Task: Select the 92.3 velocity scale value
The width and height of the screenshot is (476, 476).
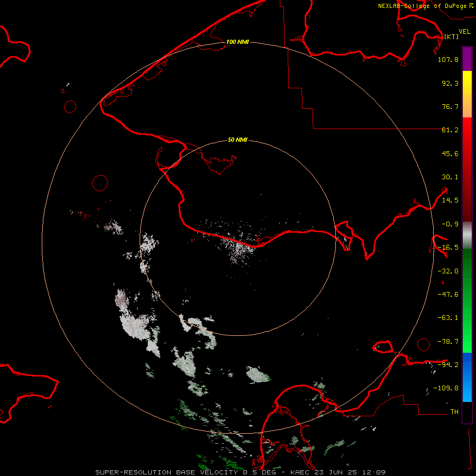Action: tap(450, 83)
